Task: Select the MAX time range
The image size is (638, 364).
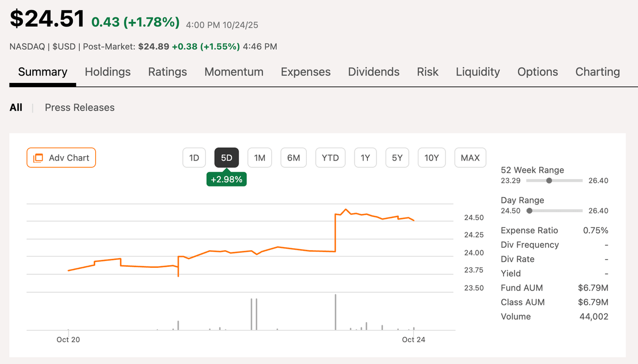Action: pyautogui.click(x=470, y=158)
